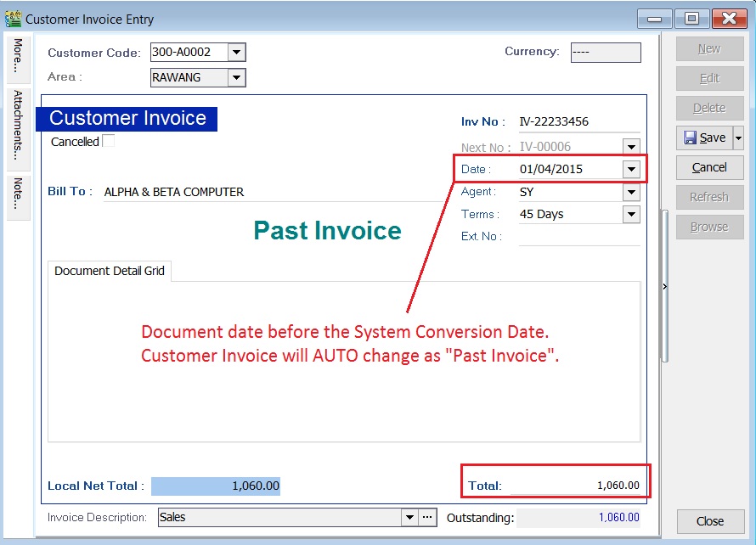Click the Cancel button
This screenshot has width=756, height=545.
[709, 167]
